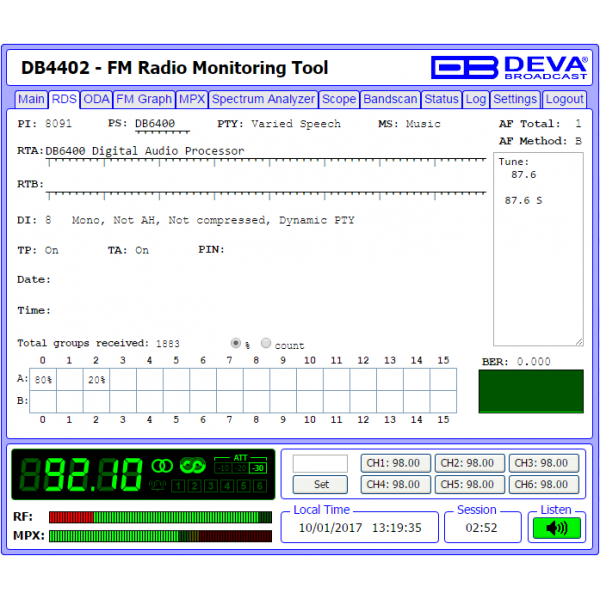Click the BER value 0.000
The height and width of the screenshot is (600, 600).
pos(533,362)
